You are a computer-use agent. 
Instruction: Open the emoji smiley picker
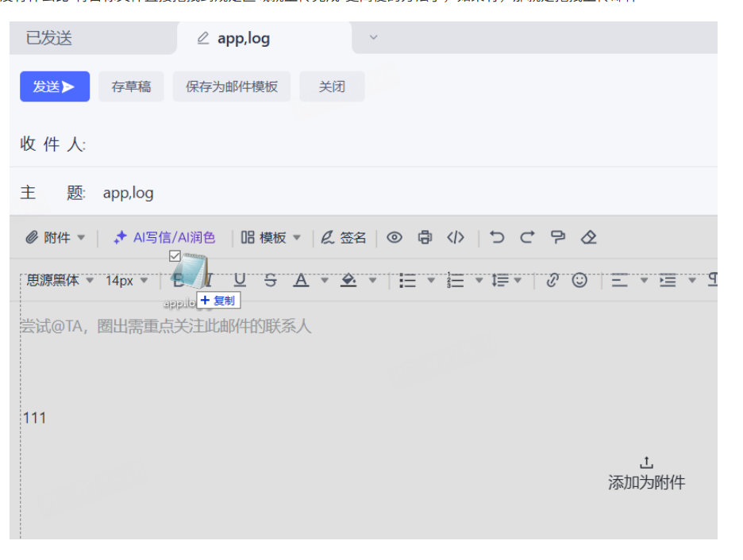[579, 280]
